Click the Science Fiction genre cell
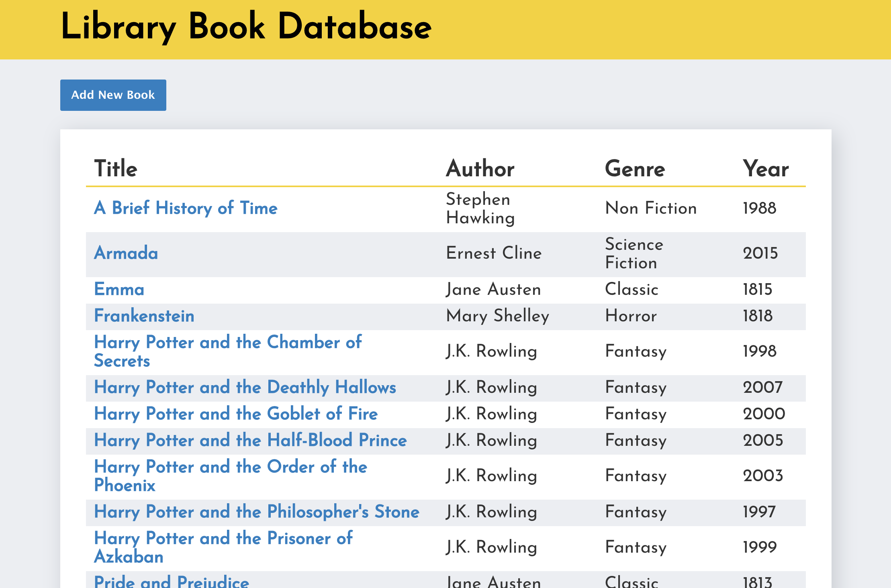Screen dimensions: 891x588 point(634,253)
